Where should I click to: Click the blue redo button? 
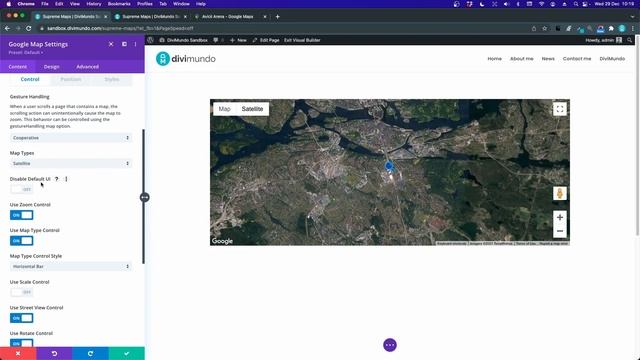(x=90, y=353)
